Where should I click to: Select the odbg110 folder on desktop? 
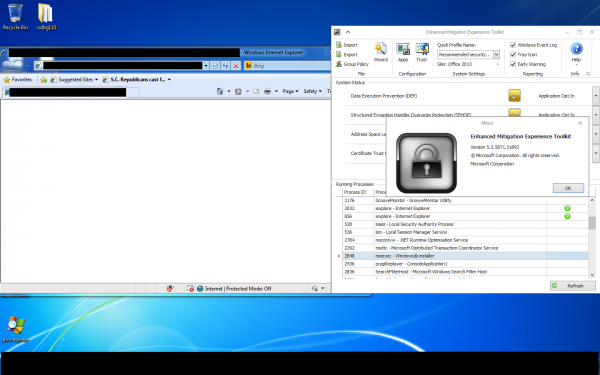tap(46, 17)
